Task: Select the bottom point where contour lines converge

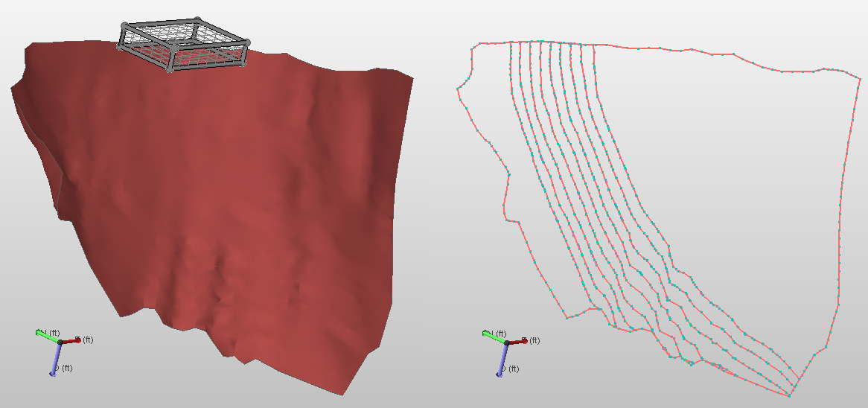Action: pos(789,394)
